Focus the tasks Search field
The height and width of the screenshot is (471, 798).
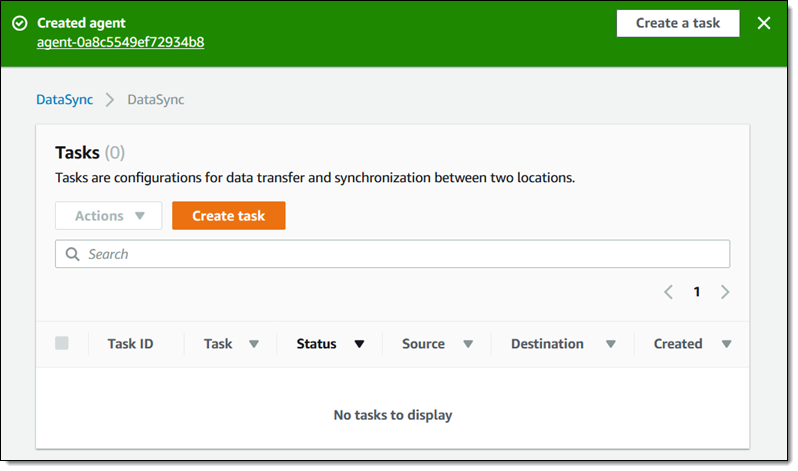[392, 254]
